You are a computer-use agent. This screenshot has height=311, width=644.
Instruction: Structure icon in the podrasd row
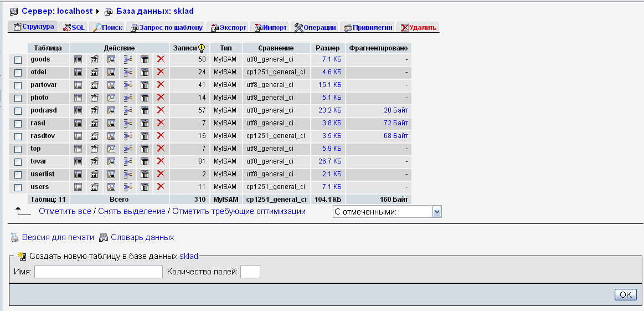pos(95,110)
